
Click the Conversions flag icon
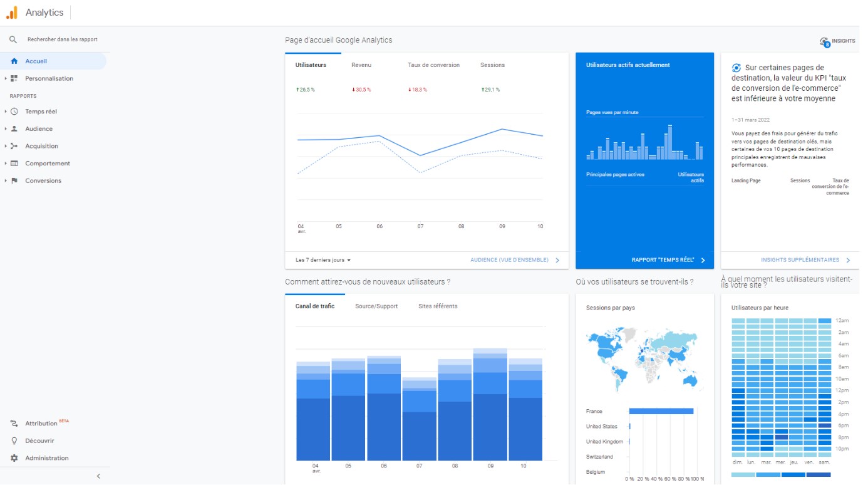click(14, 180)
